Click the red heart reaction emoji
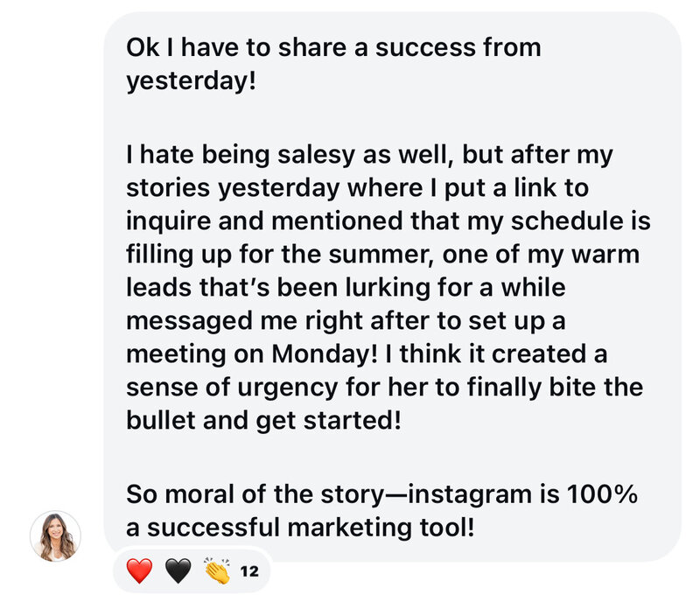Viewport: 700px width, 602px height. tap(139, 572)
